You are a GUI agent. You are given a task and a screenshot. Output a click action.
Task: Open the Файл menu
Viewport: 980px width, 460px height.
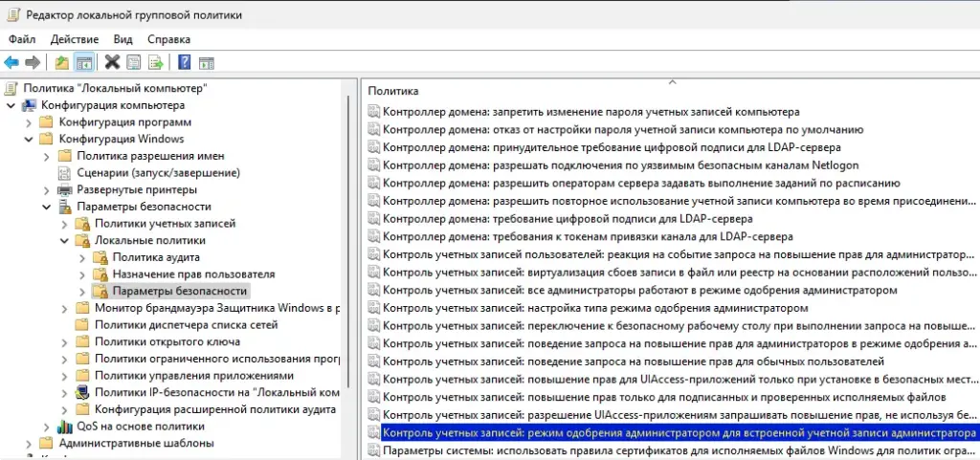22,39
